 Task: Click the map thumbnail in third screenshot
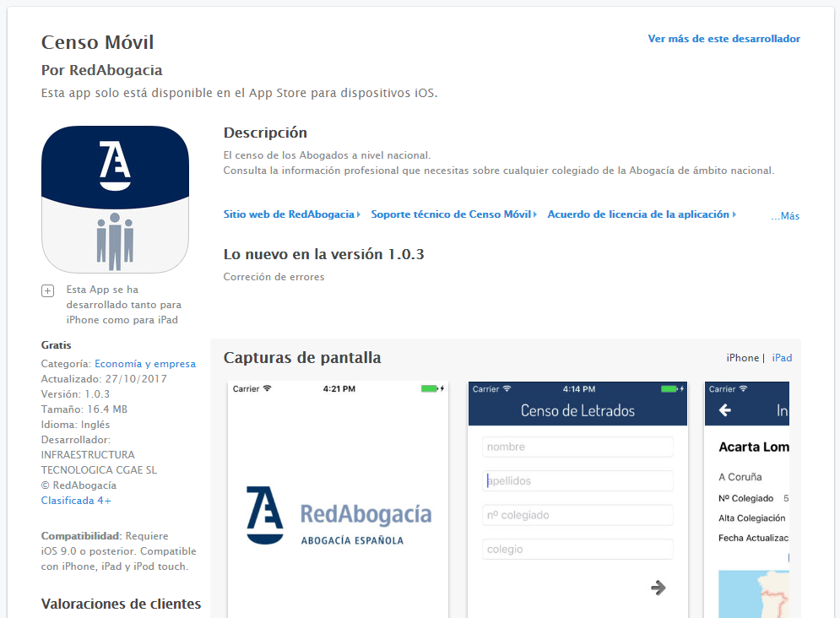pyautogui.click(x=753, y=593)
